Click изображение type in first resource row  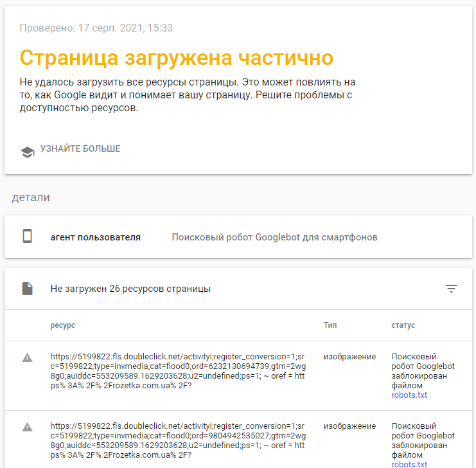coord(349,357)
